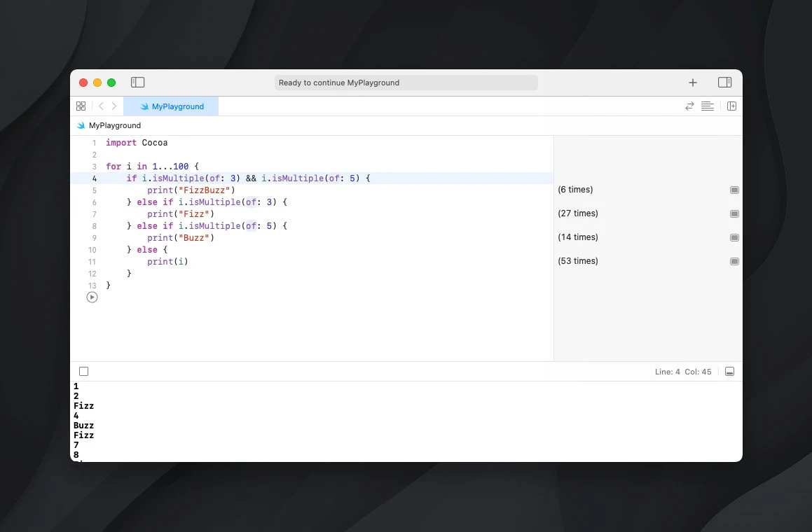Screen dimensions: 812x532
Task: Open MyPlayground breadcrumb in jump bar
Action: coord(114,125)
